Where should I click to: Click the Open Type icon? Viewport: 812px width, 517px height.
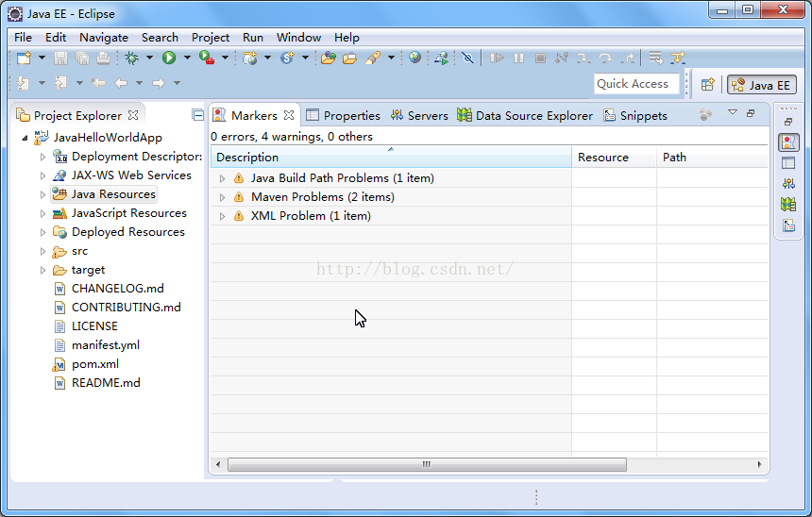coord(329,58)
